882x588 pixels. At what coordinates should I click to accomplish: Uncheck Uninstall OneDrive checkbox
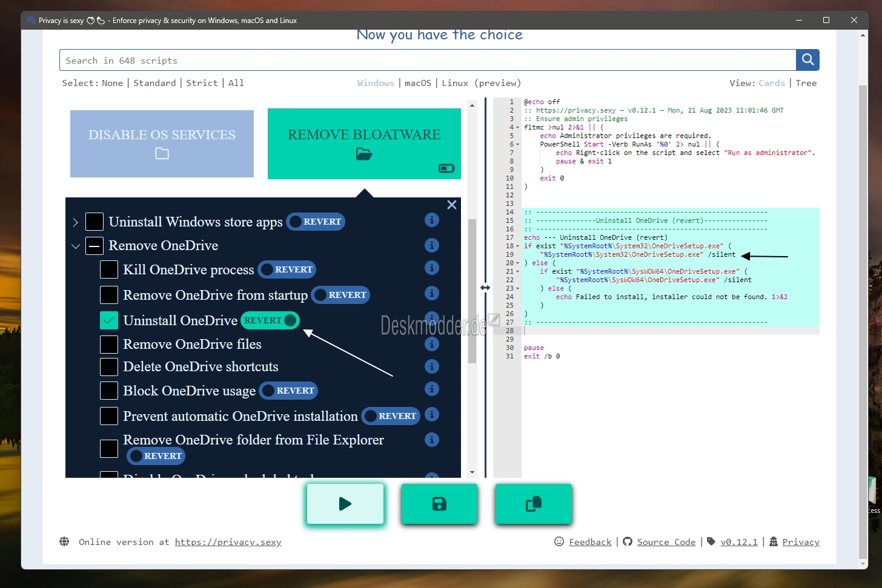tap(109, 320)
